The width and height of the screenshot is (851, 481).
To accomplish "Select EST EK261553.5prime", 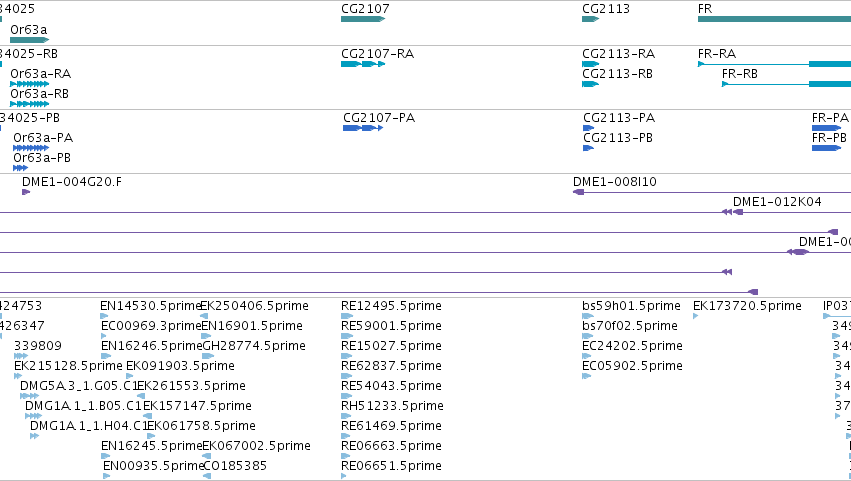I will pos(141,396).
